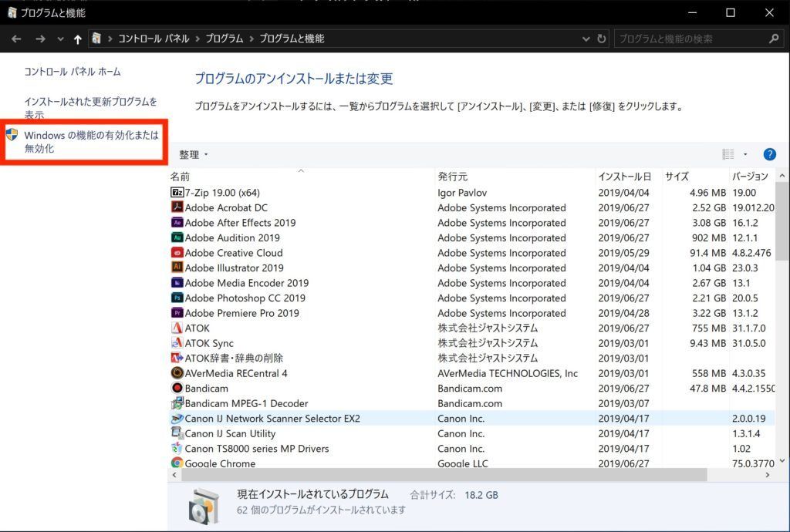
Task: Open the view options dropdown arrow
Action: [746, 154]
